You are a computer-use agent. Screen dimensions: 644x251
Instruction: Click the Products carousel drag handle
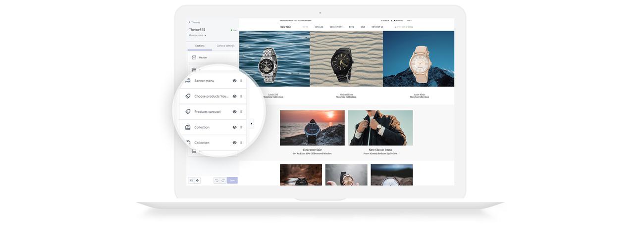pyautogui.click(x=241, y=112)
